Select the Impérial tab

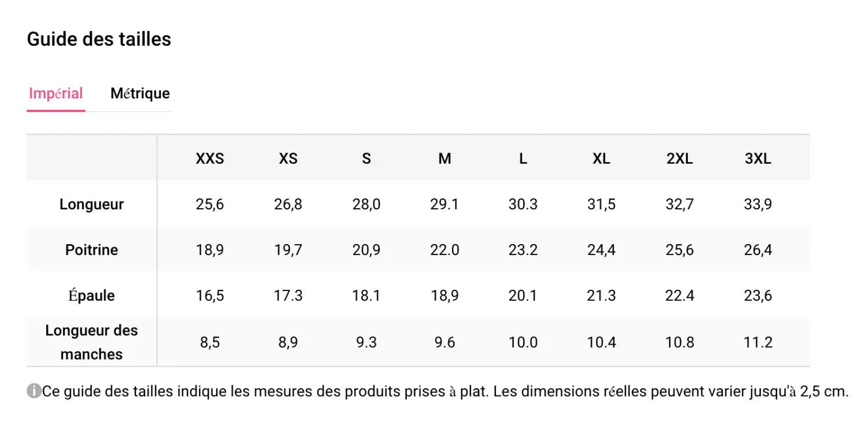(56, 93)
